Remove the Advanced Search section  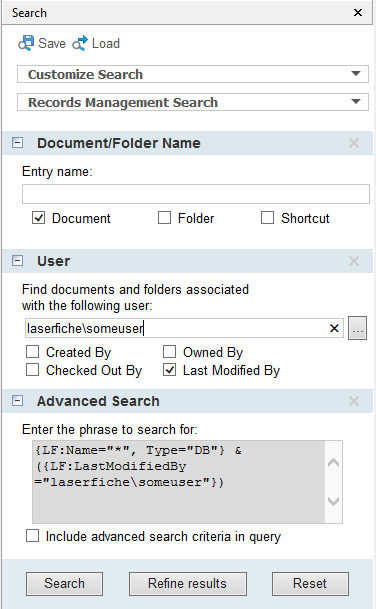[x=354, y=401]
